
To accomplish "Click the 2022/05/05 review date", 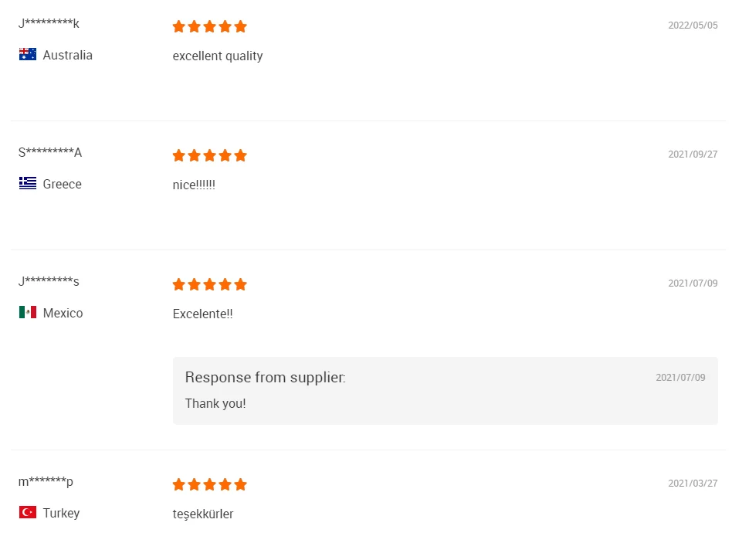I will click(x=693, y=25).
